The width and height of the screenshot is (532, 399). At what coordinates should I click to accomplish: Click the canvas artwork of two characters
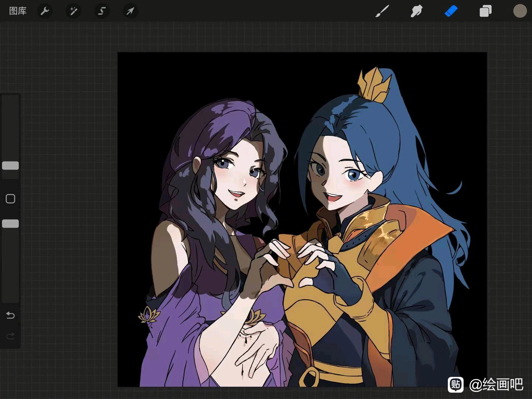302,219
